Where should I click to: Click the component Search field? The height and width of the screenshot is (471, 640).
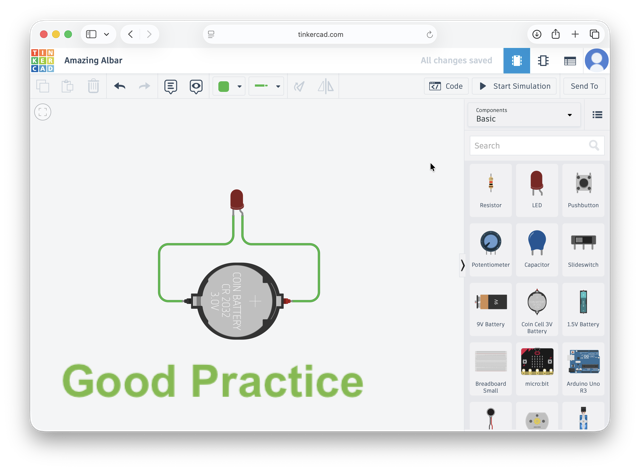537,146
